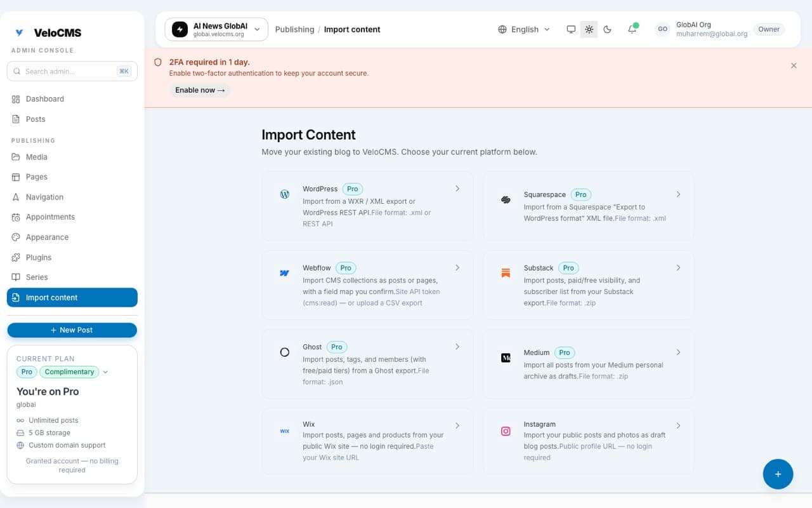
Task: Open the WordPress import chevron
Action: click(x=457, y=189)
